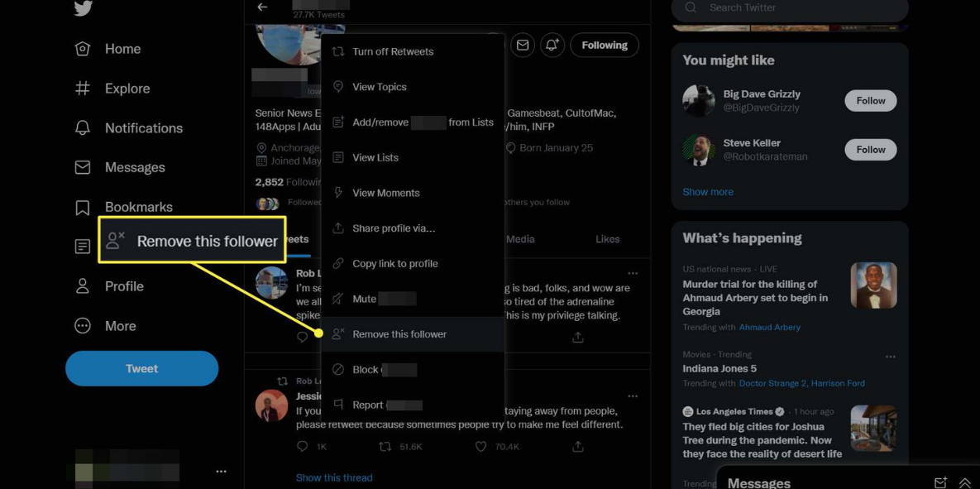Open the Explore hashtag page
The width and height of the screenshot is (980, 489).
click(x=127, y=89)
